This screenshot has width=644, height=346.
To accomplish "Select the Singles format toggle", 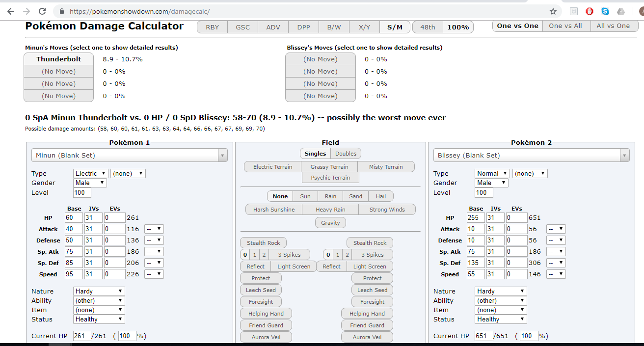I will tap(315, 154).
